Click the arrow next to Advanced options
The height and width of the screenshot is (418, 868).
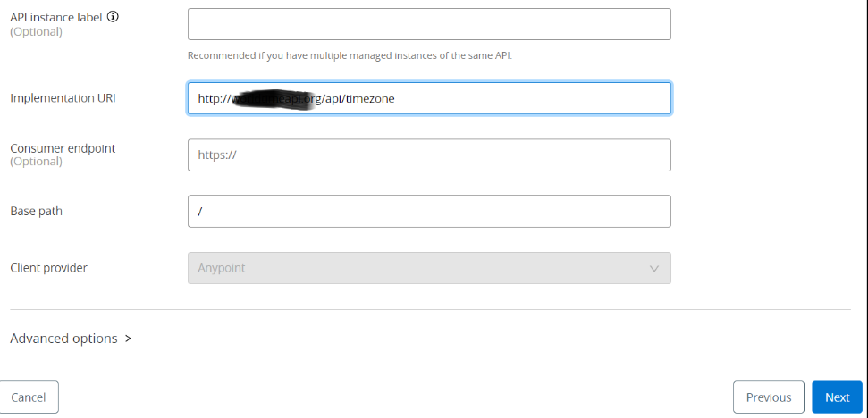[x=128, y=339]
